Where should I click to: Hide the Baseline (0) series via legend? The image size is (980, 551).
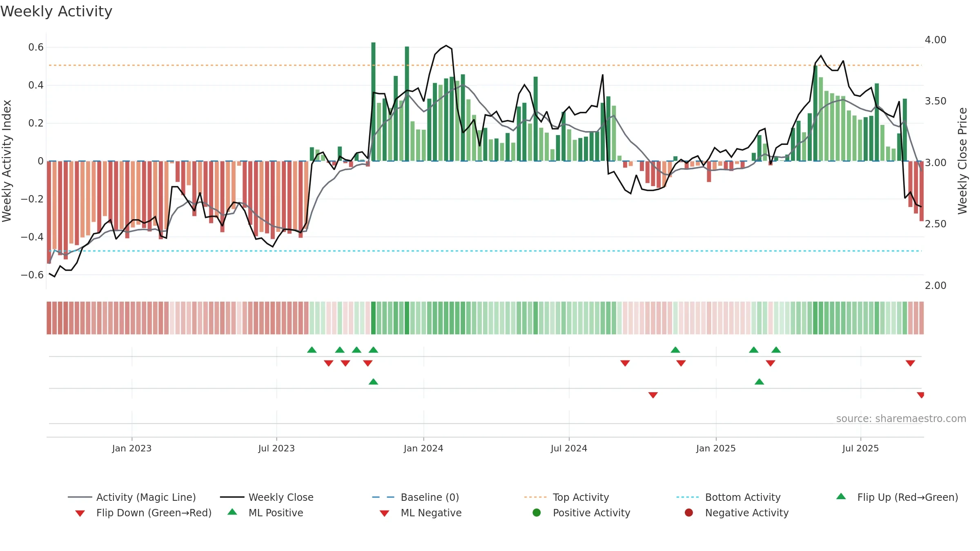(x=416, y=497)
